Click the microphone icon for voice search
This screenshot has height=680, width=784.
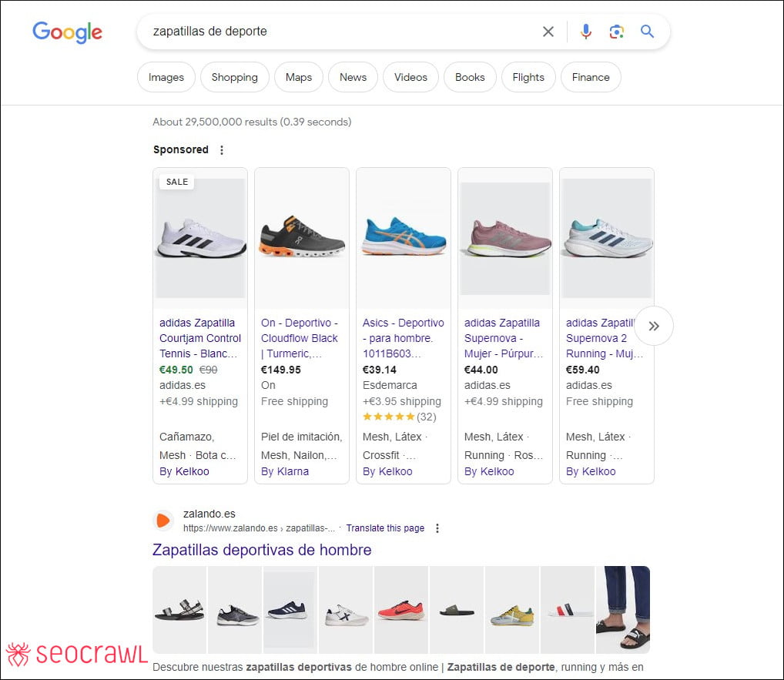point(586,32)
